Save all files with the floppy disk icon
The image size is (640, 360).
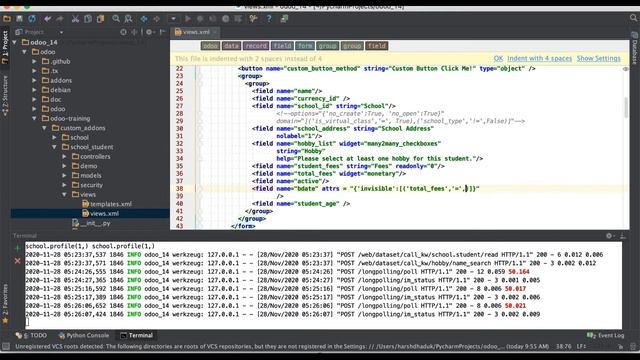tap(19, 19)
